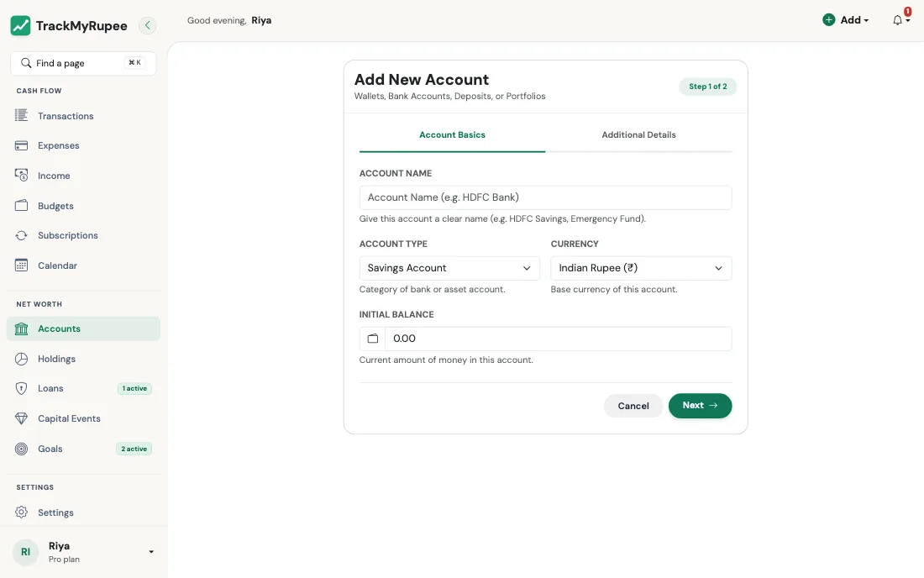Click the Budgets wallet icon
Viewport: 924px width, 578px height.
21,205
